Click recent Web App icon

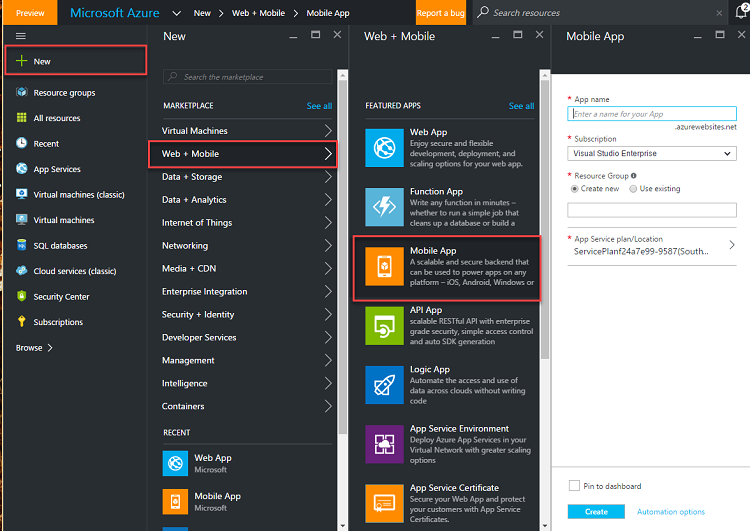point(175,464)
